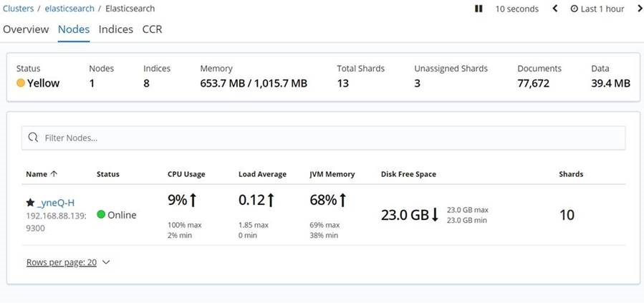Go to previous time window arrow
This screenshot has width=644, height=303.
click(x=555, y=9)
